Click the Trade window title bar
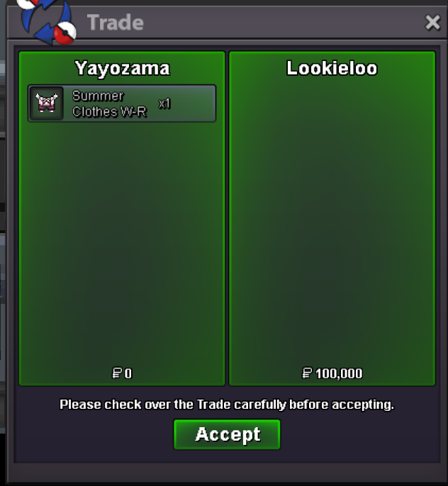Viewport: 448px width, 486px height. click(227, 23)
